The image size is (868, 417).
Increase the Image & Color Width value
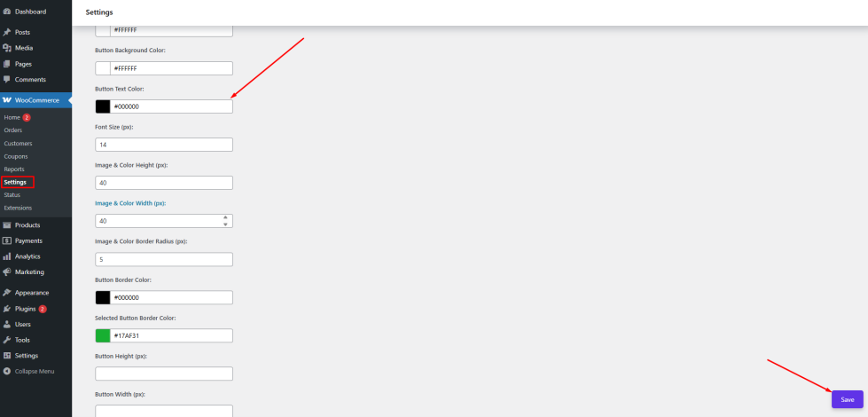click(x=225, y=217)
